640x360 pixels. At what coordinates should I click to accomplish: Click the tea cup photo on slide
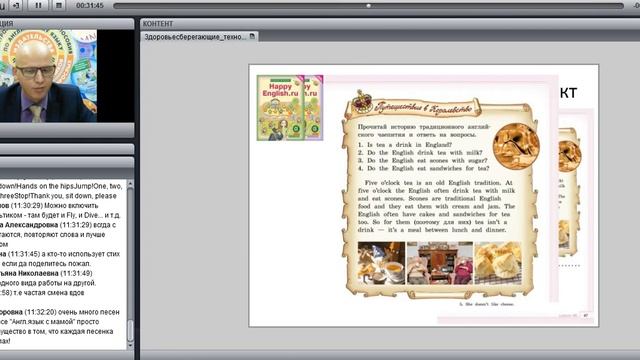click(x=381, y=263)
